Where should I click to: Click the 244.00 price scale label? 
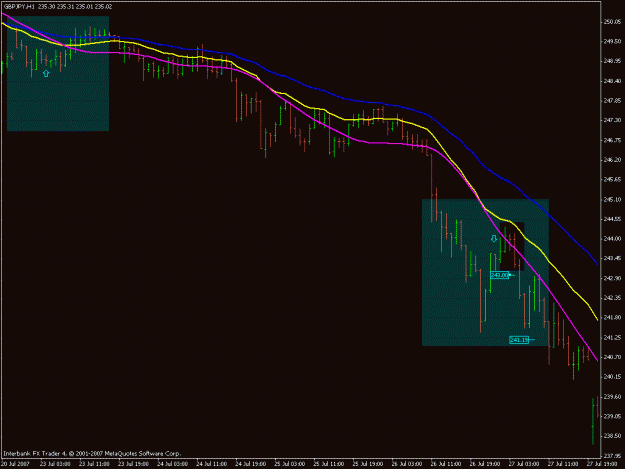612,239
